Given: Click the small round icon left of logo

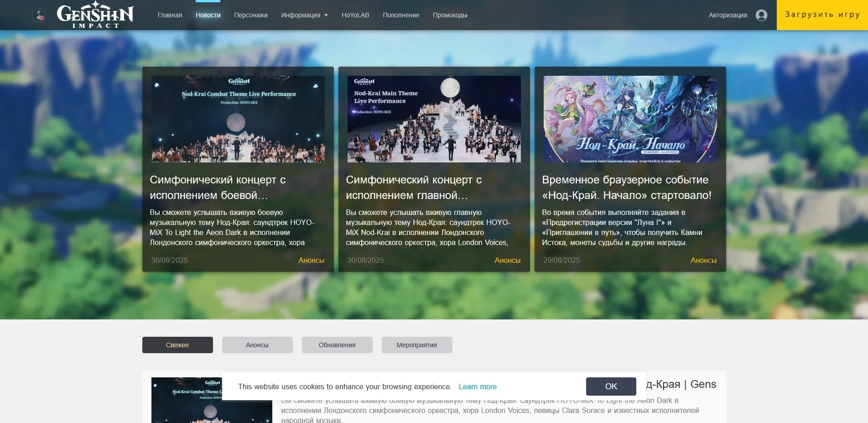Looking at the screenshot, I should click(x=39, y=16).
